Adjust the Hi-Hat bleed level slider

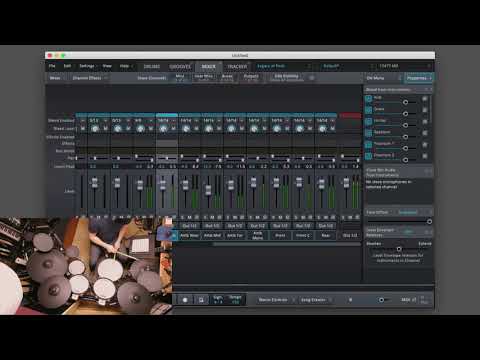tap(405, 125)
